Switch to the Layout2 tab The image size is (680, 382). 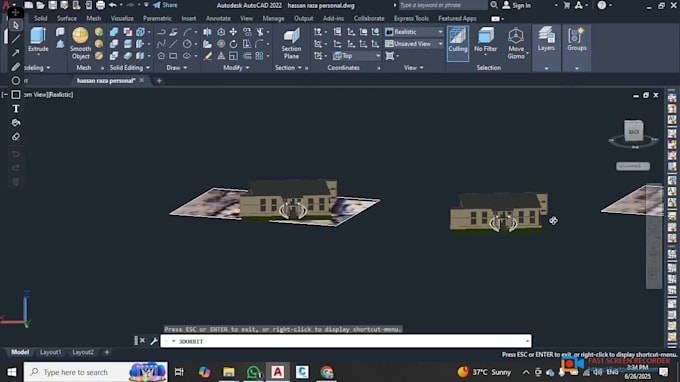83,352
